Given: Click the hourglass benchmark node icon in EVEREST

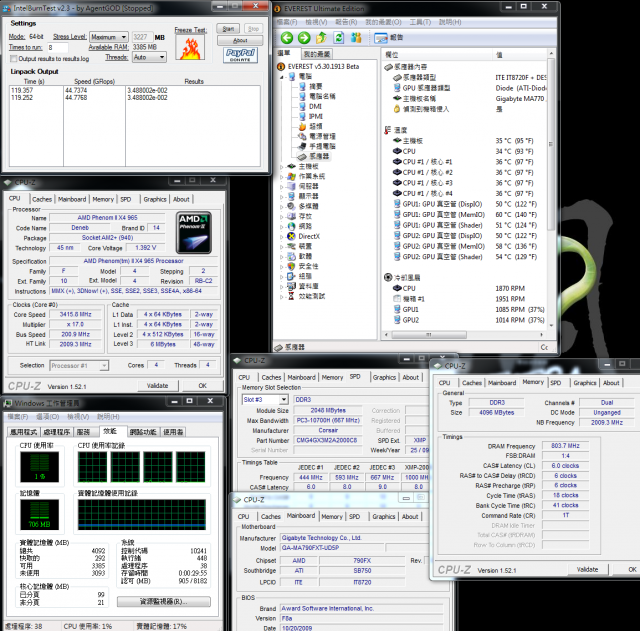Looking at the screenshot, I should [291, 296].
